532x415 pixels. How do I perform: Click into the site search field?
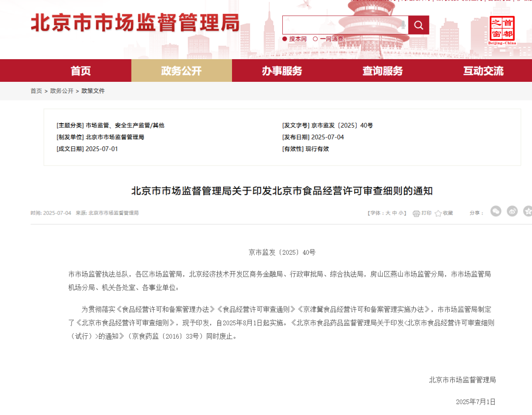[x=345, y=25]
